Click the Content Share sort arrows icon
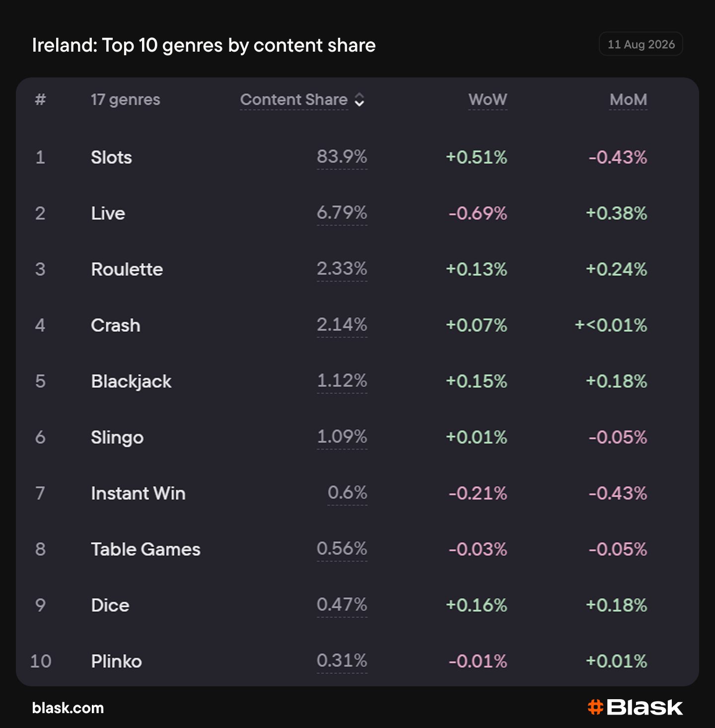 point(359,100)
